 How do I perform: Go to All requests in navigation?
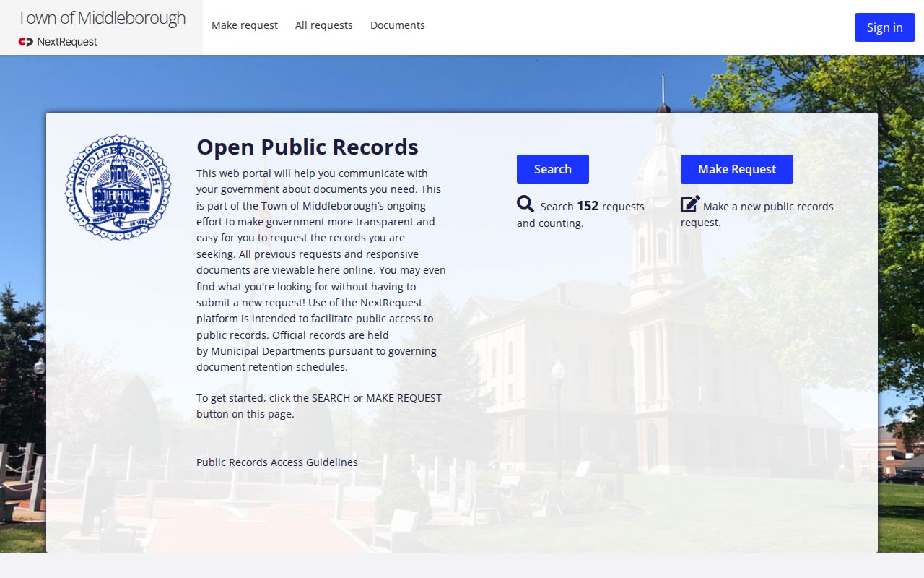324,25
